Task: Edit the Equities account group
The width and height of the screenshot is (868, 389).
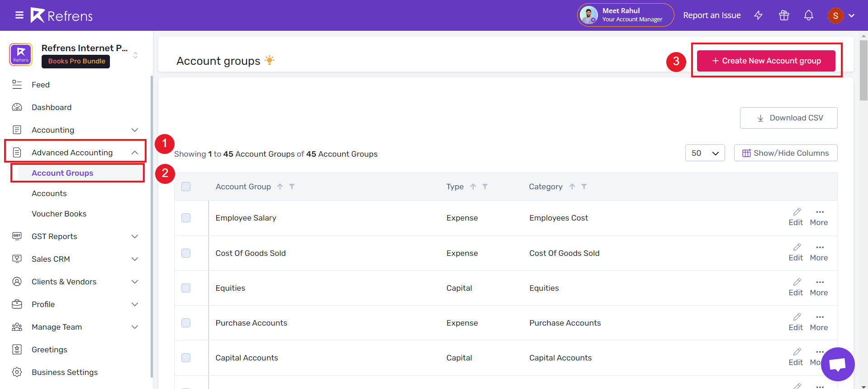Action: [796, 288]
